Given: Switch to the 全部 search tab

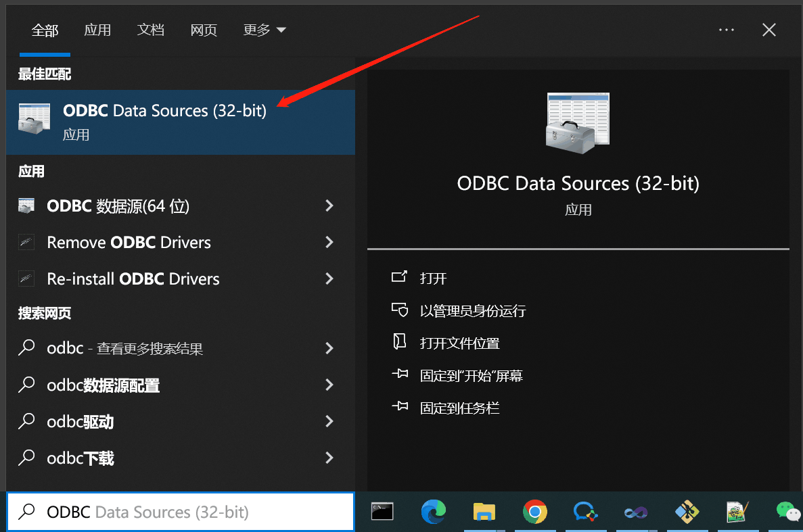Looking at the screenshot, I should click(45, 30).
